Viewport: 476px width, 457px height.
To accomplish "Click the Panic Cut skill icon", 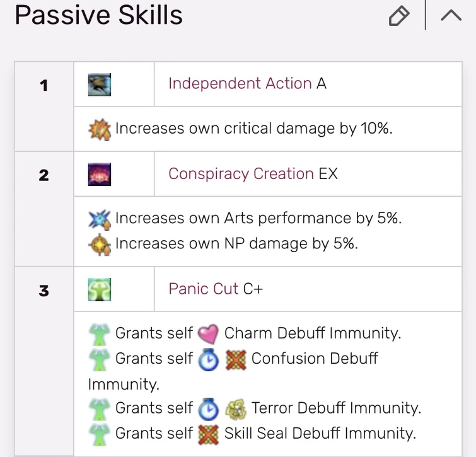I will coord(100,289).
